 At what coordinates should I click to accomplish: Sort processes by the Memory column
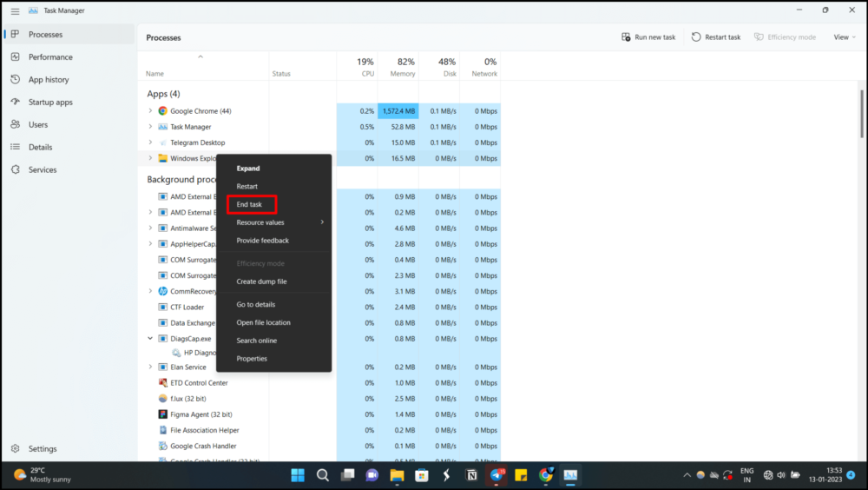pyautogui.click(x=398, y=67)
